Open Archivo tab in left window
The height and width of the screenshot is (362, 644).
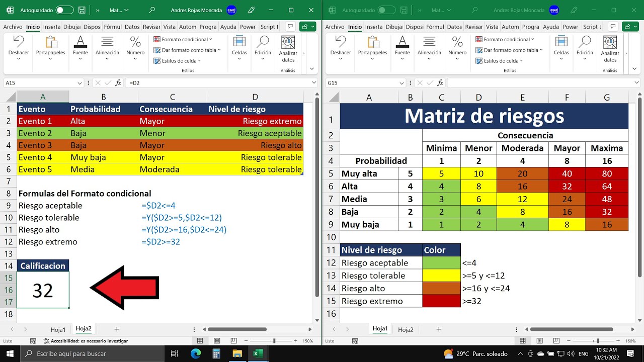pyautogui.click(x=13, y=27)
